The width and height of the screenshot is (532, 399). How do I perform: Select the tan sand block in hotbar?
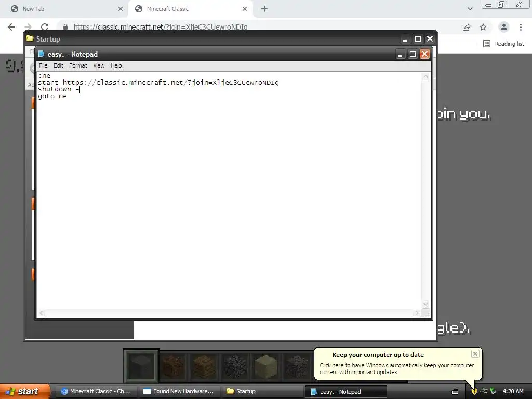[x=266, y=366]
